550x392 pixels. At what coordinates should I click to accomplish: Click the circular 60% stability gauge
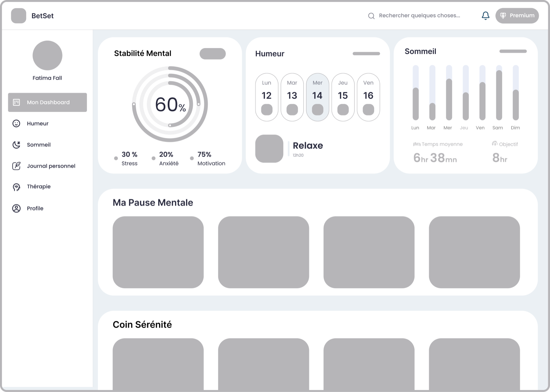170,104
